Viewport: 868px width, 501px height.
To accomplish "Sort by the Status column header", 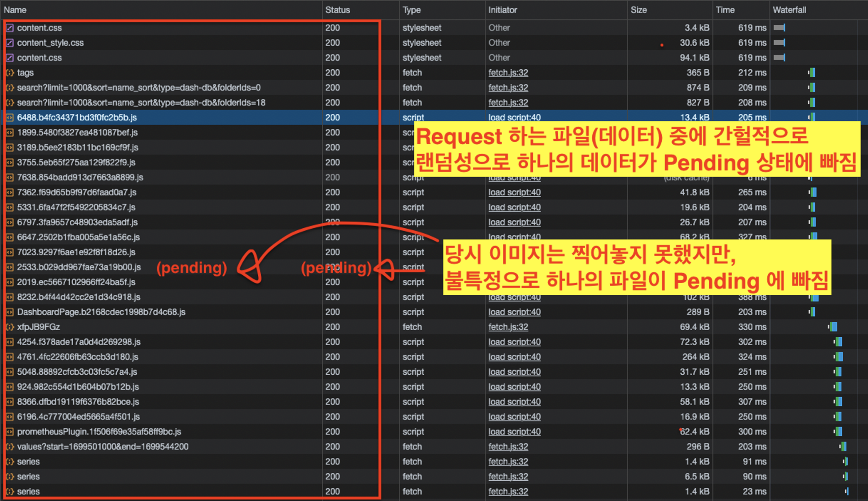I will [337, 10].
